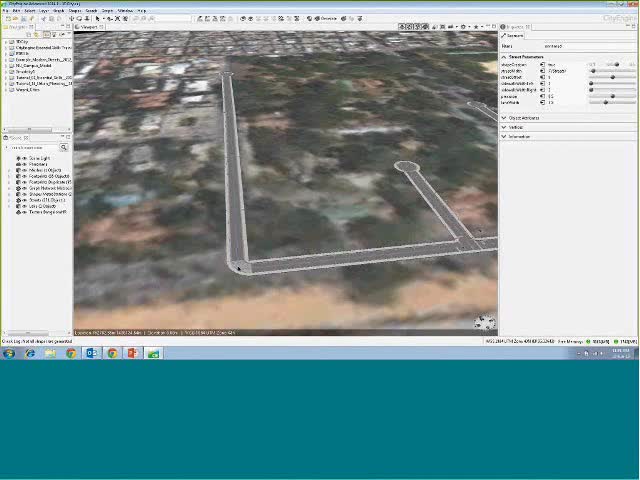This screenshot has width=640, height=480.
Task: Click the shapeCreation attribute source icon
Action: (542, 64)
